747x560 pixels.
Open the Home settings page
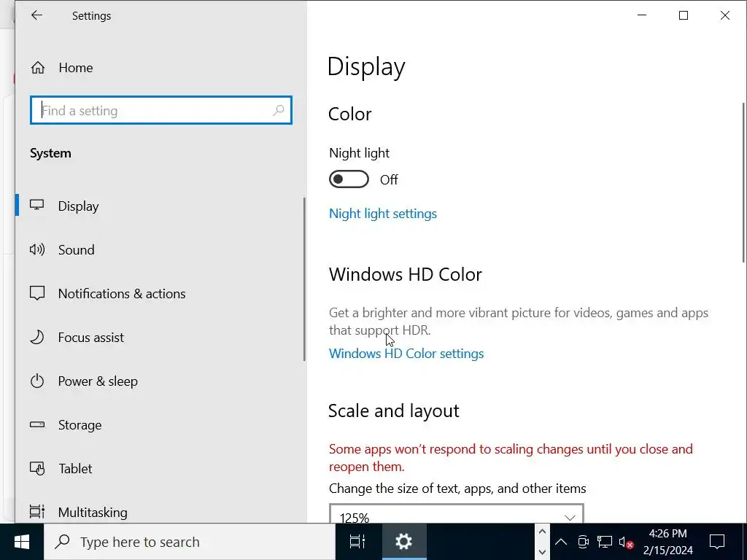point(161,68)
